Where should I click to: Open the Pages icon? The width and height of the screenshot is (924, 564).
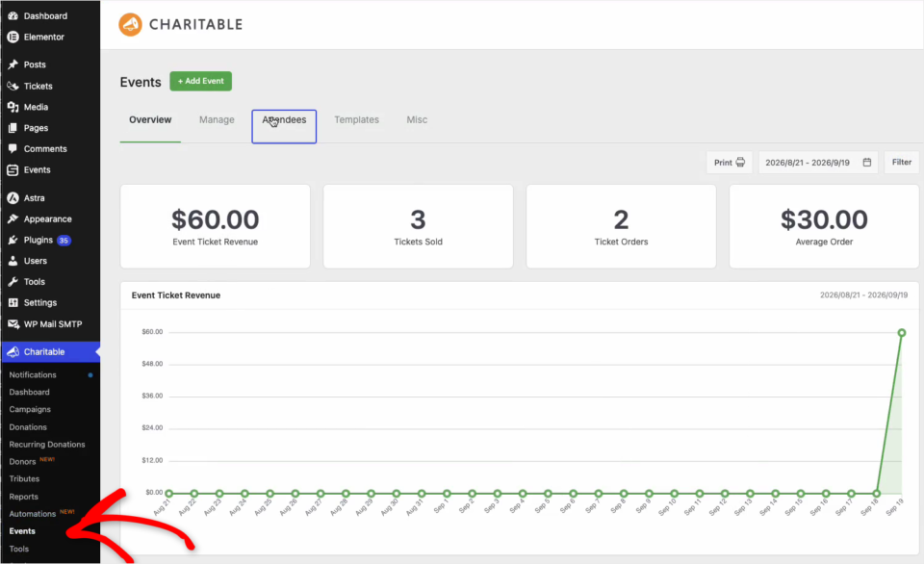coord(13,128)
